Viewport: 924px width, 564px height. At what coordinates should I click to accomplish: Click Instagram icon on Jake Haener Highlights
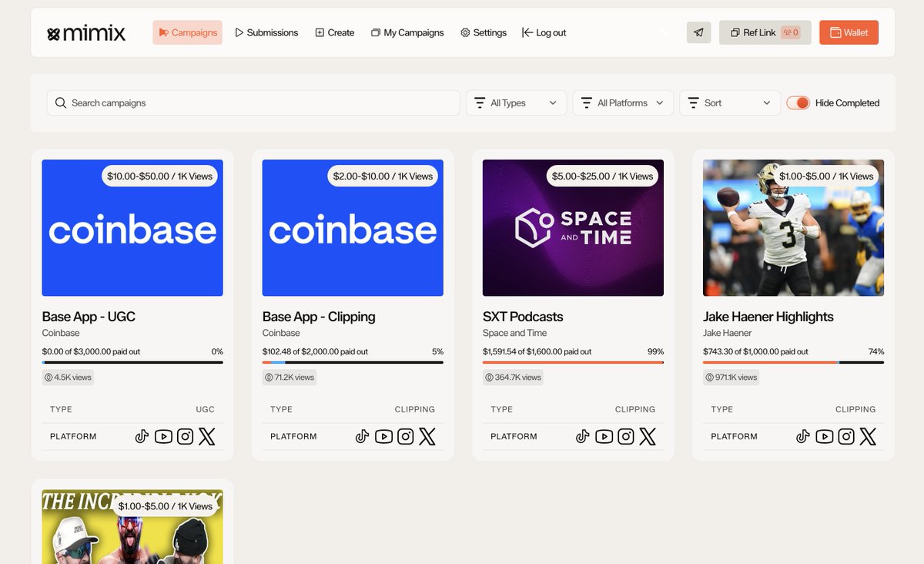click(846, 437)
